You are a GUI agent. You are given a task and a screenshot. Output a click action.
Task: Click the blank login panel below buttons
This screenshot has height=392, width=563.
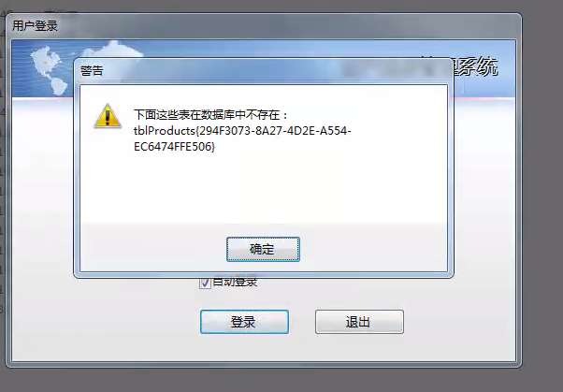[x=263, y=347]
